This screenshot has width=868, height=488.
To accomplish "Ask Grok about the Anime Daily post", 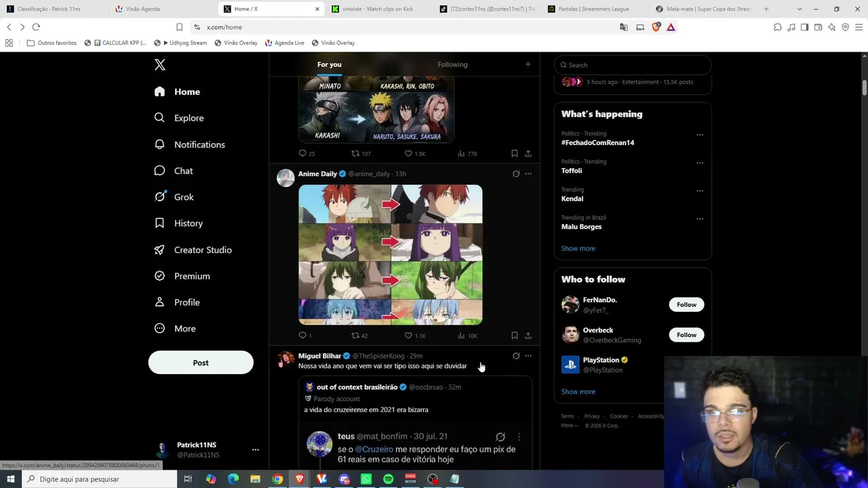I will click(516, 174).
